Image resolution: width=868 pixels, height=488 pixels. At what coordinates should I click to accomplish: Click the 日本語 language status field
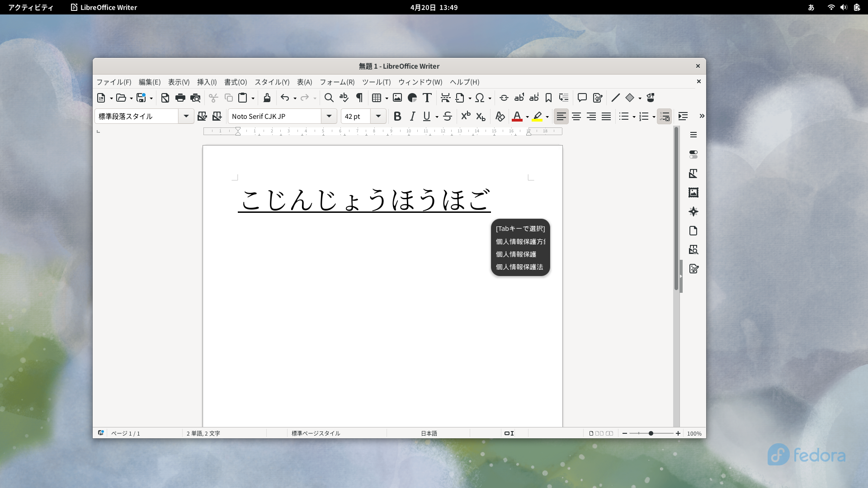click(429, 433)
